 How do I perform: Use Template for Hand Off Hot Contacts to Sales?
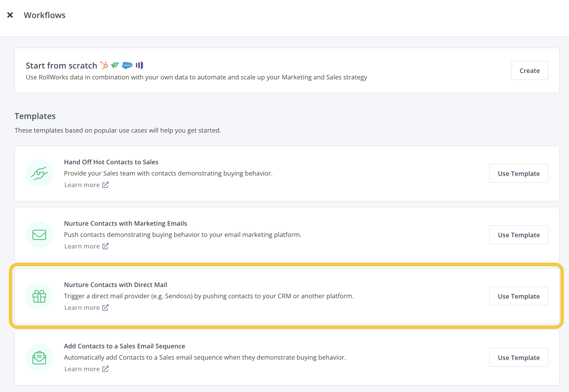click(x=519, y=174)
